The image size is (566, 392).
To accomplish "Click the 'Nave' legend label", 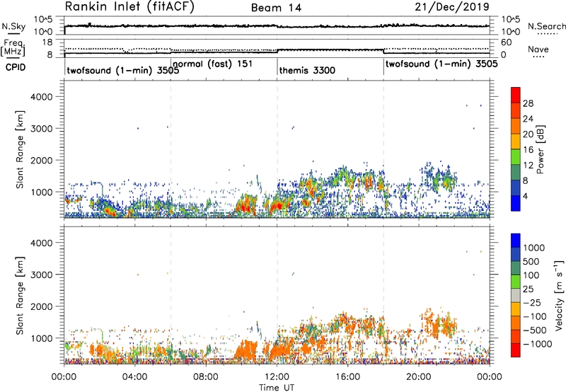I will coord(538,50).
